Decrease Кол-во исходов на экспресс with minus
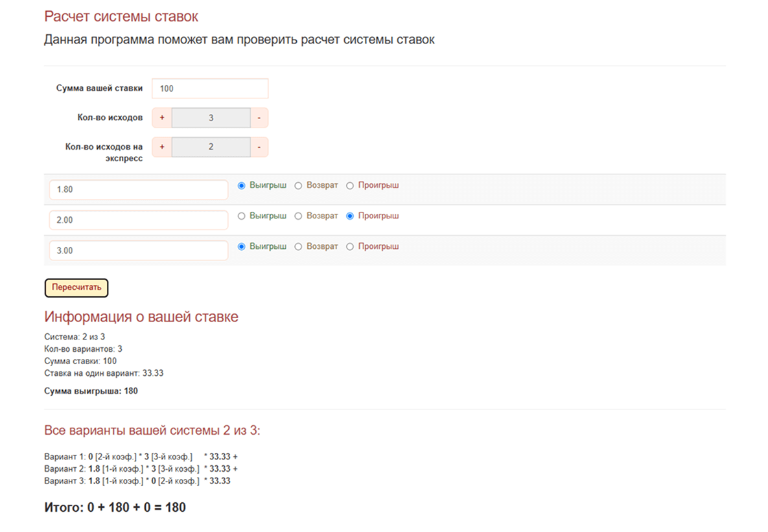 click(259, 147)
